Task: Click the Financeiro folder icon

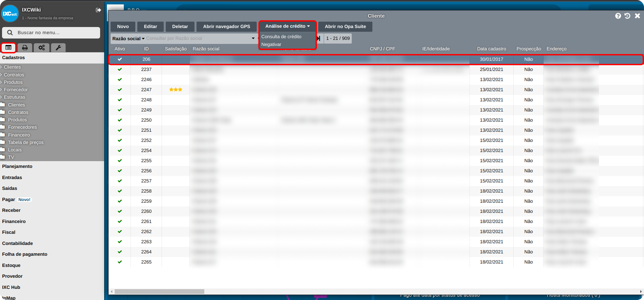Action: (x=3, y=135)
